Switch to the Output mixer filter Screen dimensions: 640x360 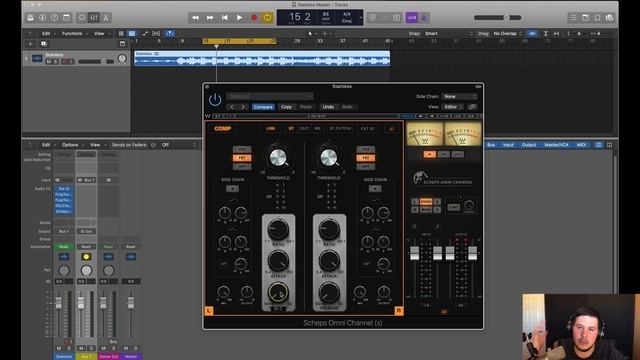(x=529, y=145)
